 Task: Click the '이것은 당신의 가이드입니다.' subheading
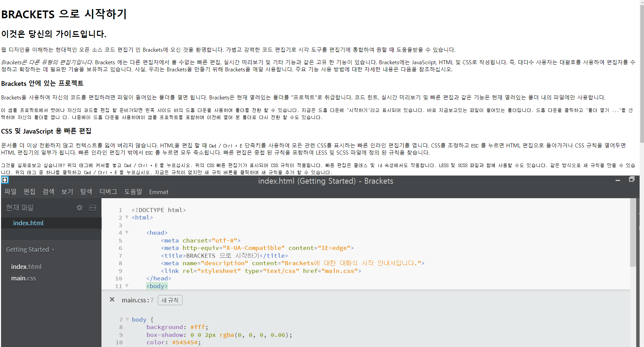point(54,34)
